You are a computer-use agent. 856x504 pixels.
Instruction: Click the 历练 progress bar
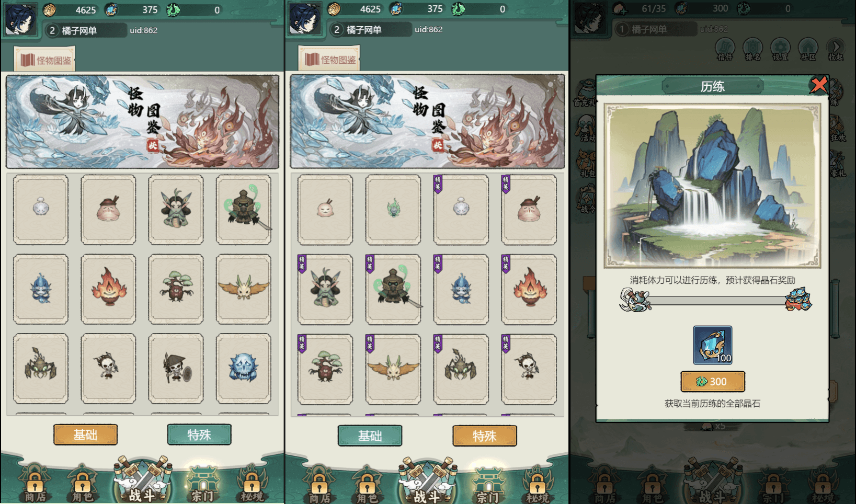(716, 301)
